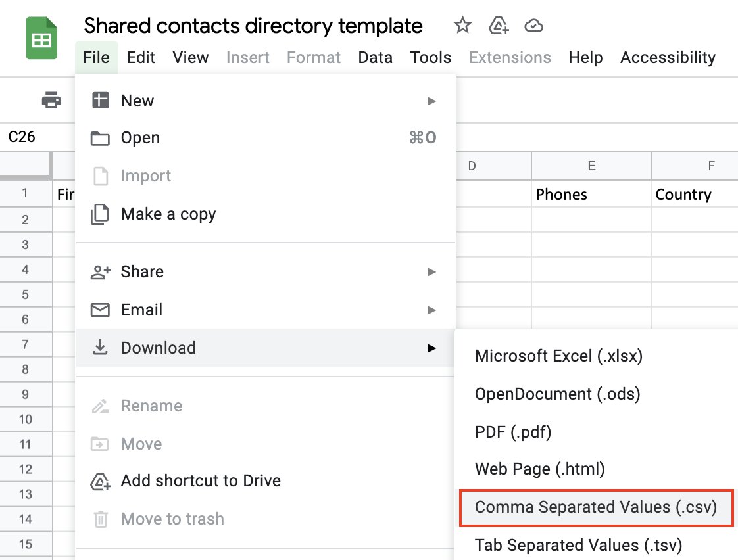738x560 pixels.
Task: Click Open in the File menu
Action: [x=140, y=137]
